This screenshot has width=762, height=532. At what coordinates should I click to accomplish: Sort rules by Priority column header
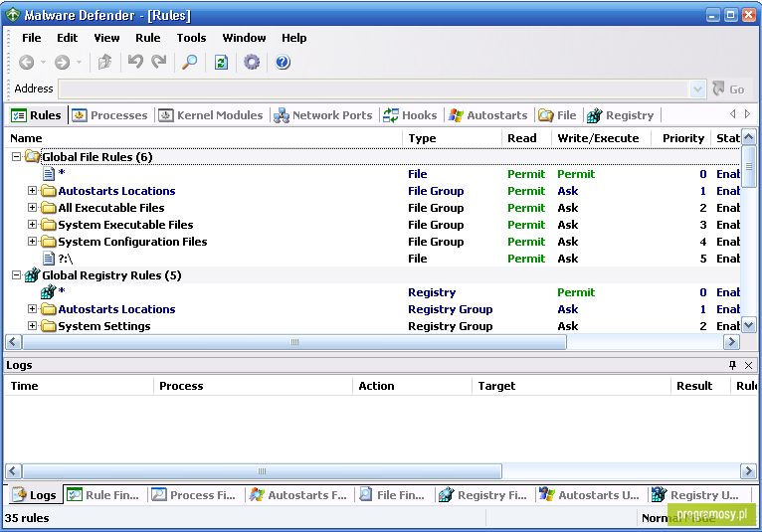tap(680, 138)
